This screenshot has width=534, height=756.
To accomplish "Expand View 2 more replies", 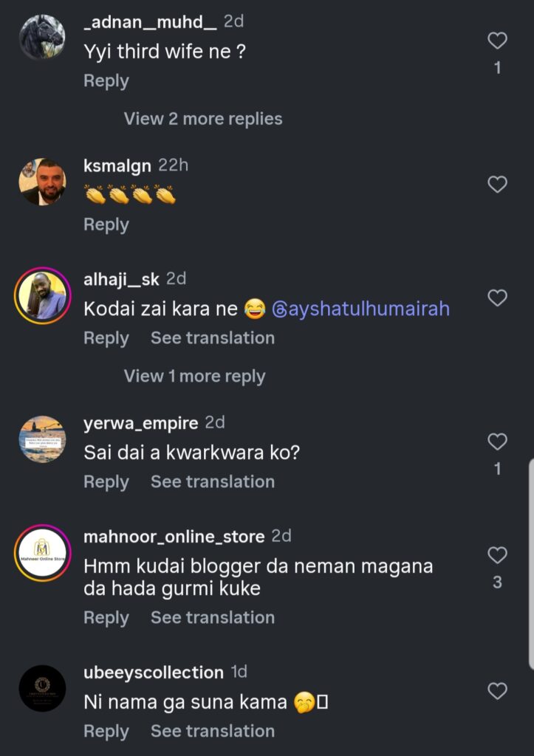I will [203, 119].
